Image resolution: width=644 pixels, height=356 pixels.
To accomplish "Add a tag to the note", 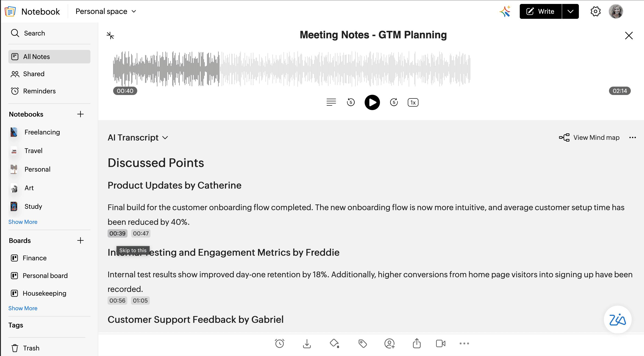I will coord(363,343).
